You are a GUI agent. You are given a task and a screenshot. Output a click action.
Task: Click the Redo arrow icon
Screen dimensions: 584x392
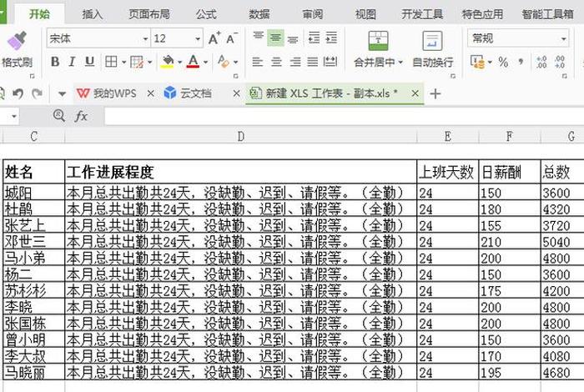pos(37,93)
